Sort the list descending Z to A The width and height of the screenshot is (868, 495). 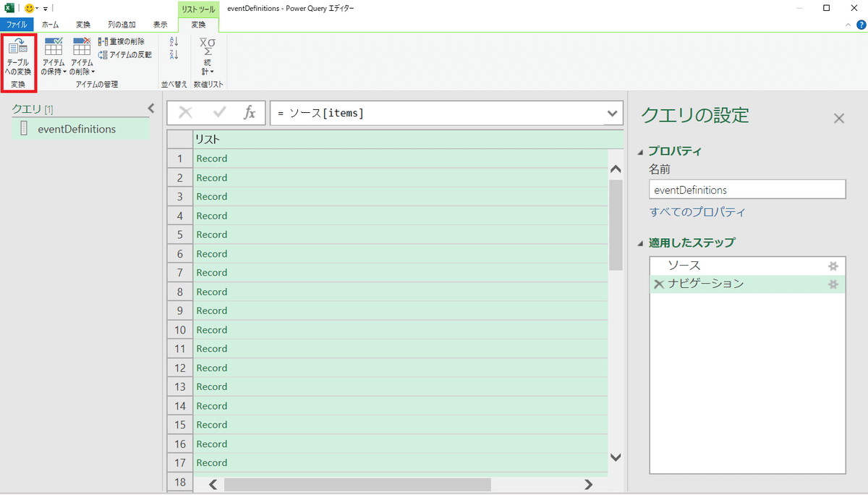coord(174,54)
